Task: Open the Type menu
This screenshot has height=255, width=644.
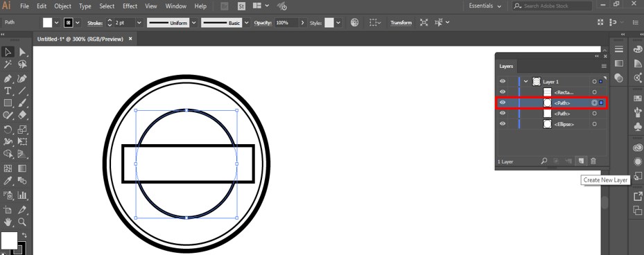Action: (85, 6)
